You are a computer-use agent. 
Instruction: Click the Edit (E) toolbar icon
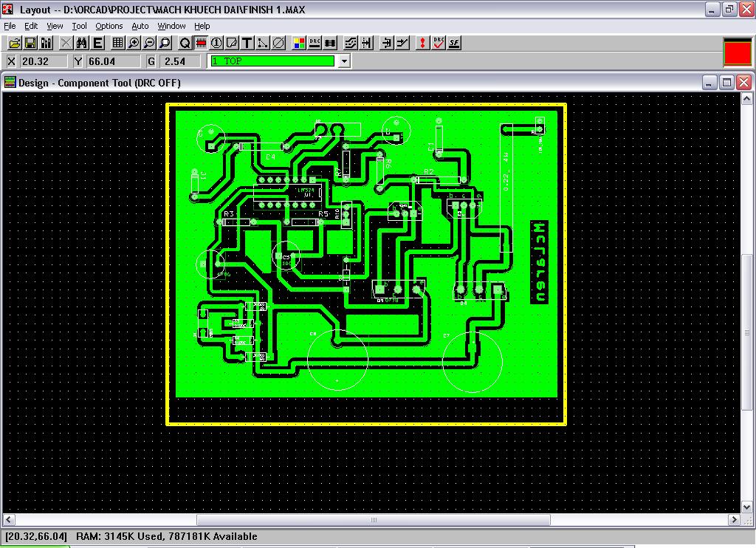point(98,44)
